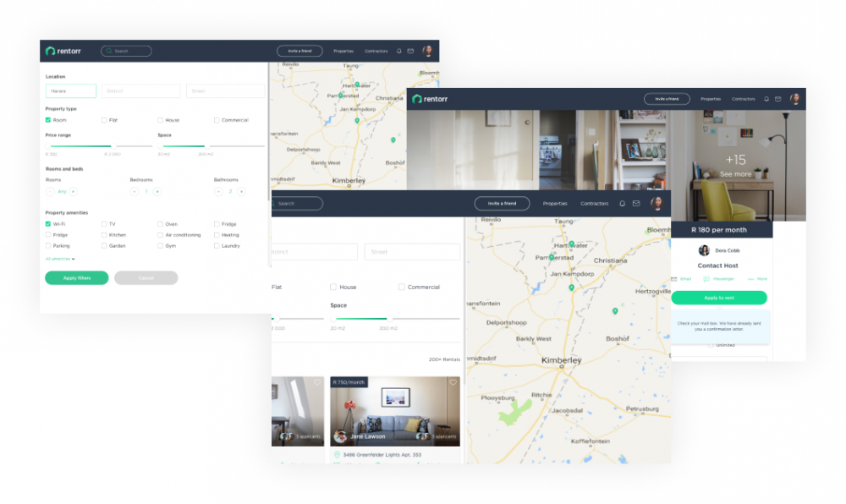The width and height of the screenshot is (846, 504).
Task: Open Jane Lawson's avatar on the listing card
Action: 340,436
